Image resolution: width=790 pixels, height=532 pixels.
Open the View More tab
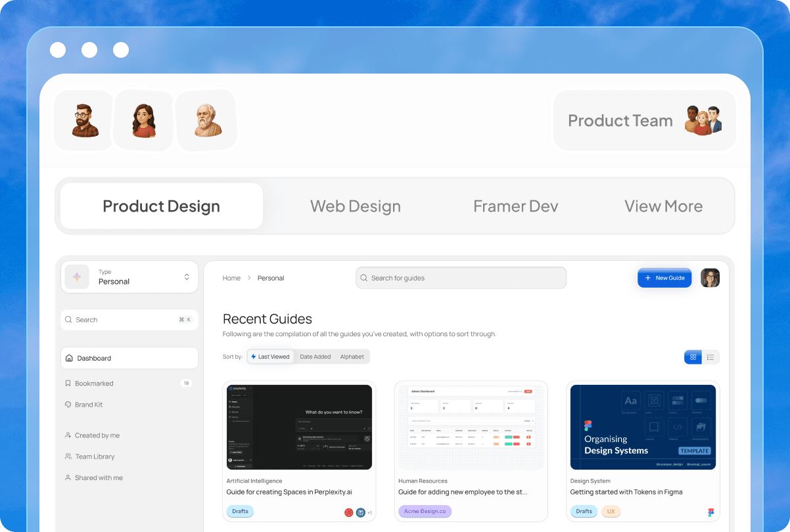663,206
